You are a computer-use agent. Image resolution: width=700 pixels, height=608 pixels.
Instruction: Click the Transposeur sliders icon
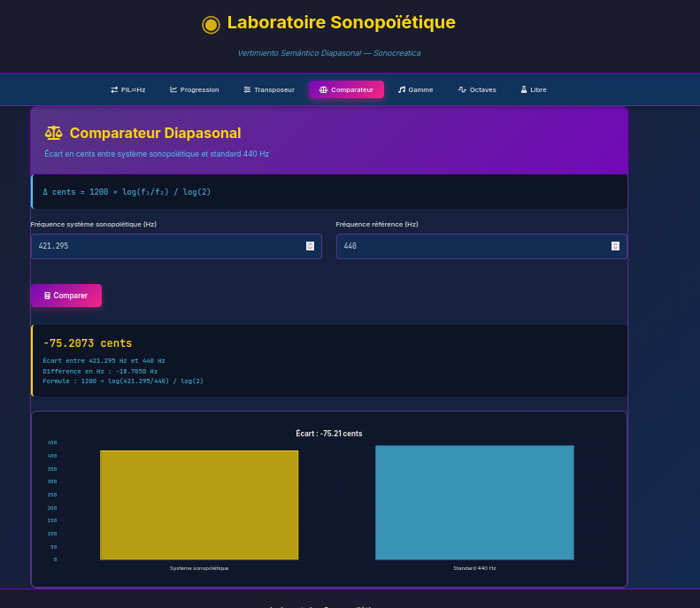click(x=247, y=89)
